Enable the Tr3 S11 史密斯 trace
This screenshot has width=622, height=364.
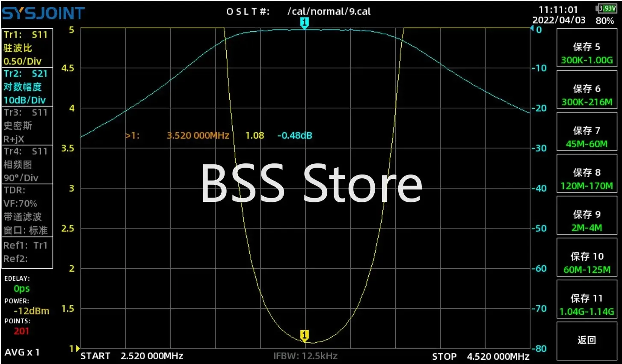(27, 125)
